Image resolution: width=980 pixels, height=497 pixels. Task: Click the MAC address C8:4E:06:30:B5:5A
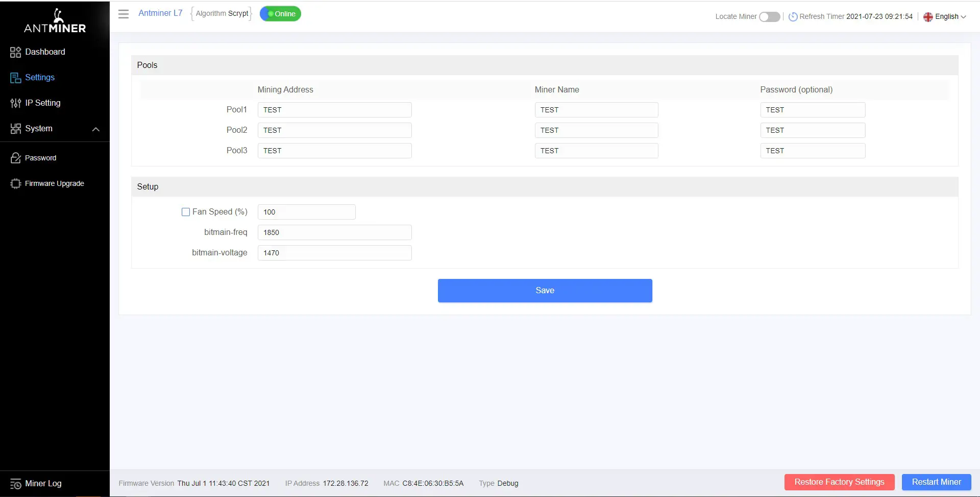click(x=433, y=484)
